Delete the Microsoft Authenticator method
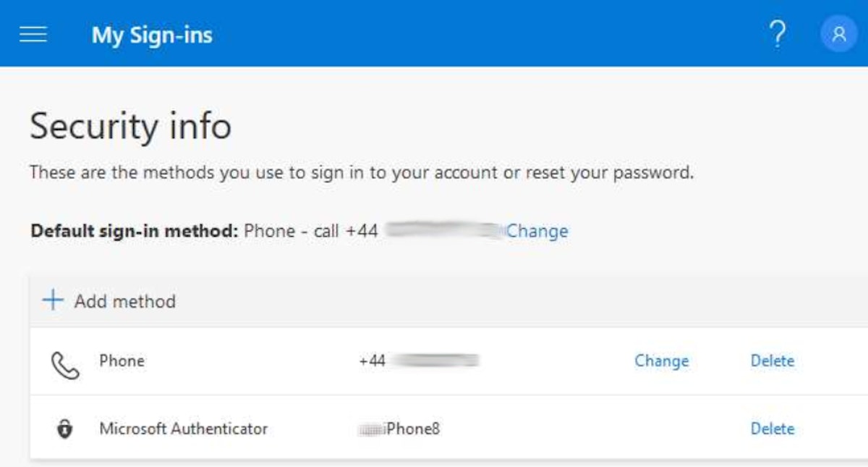The height and width of the screenshot is (467, 868). [x=772, y=429]
